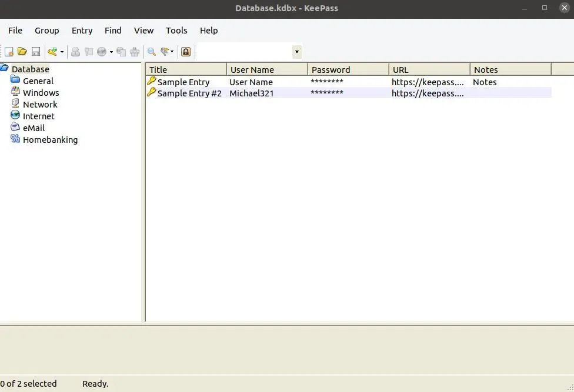574x392 pixels.
Task: Maximize the KeePass window
Action: click(x=545, y=8)
